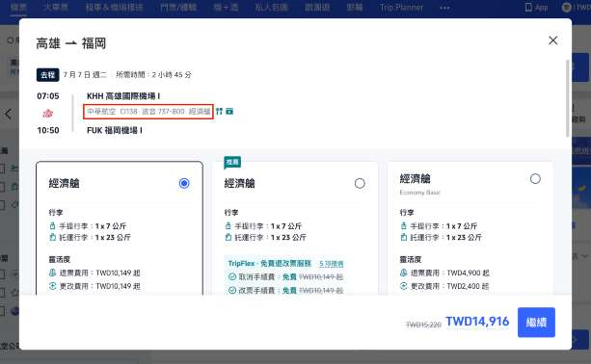Screen dimensions: 591x364
Task: Click the 退票費用 TWD10,149 起 line
Action: click(x=100, y=273)
